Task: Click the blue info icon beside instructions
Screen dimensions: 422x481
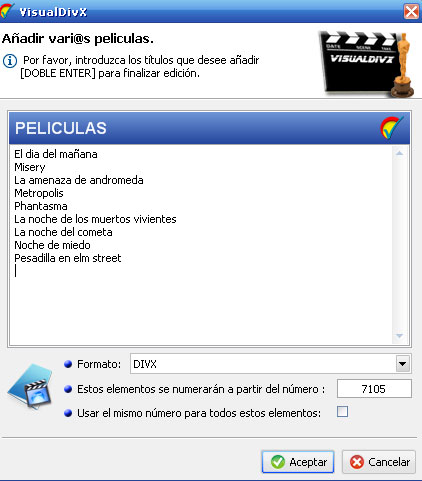Action: click(10, 61)
